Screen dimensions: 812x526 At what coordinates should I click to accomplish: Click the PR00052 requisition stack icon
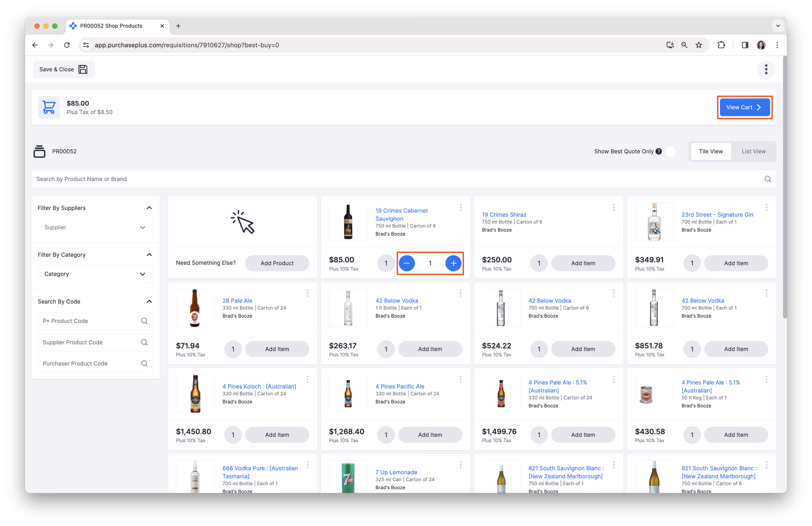[x=39, y=151]
